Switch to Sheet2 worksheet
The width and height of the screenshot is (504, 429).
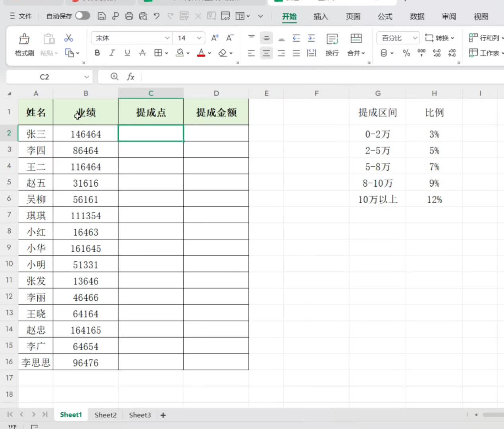(x=105, y=415)
